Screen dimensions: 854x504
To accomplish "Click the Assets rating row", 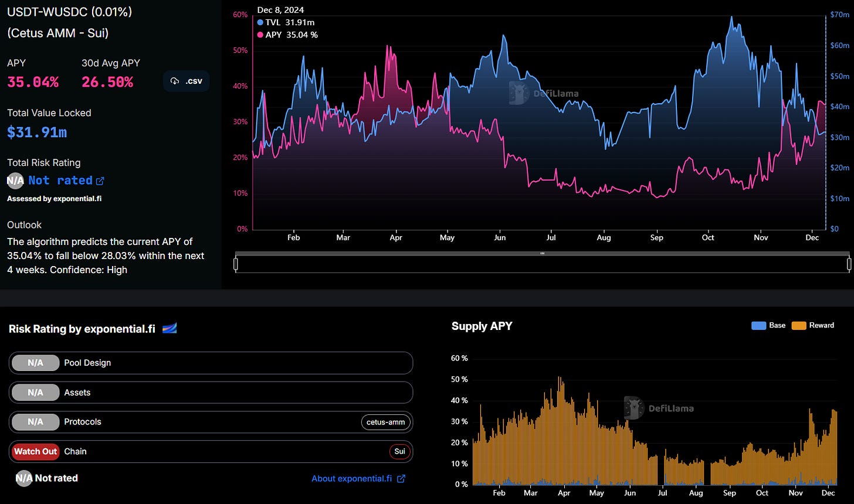I will tap(211, 392).
